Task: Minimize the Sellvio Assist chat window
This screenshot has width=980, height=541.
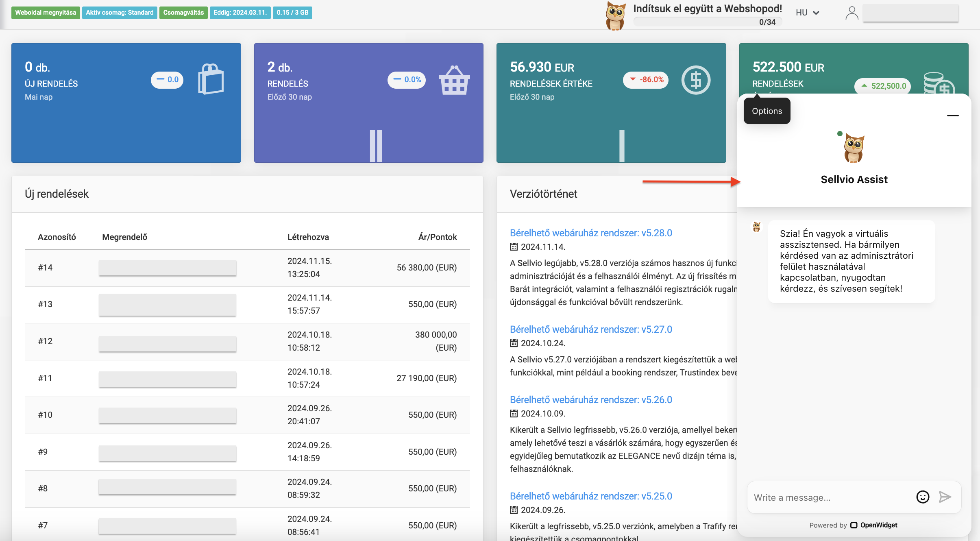Action: [953, 116]
